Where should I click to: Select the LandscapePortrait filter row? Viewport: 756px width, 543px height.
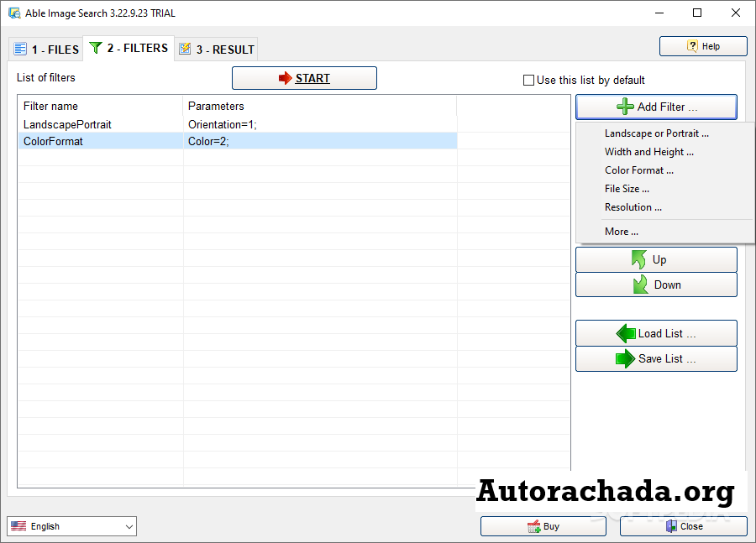pos(238,124)
